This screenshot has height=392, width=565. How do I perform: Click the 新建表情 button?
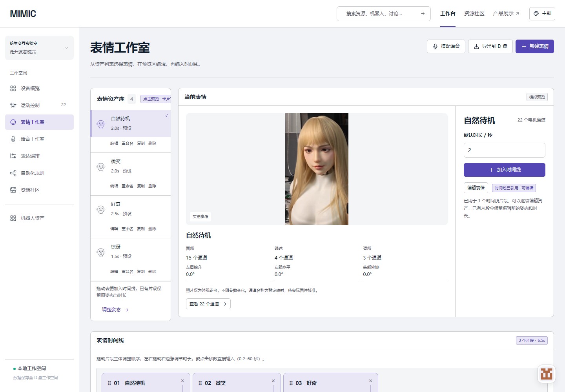click(535, 46)
